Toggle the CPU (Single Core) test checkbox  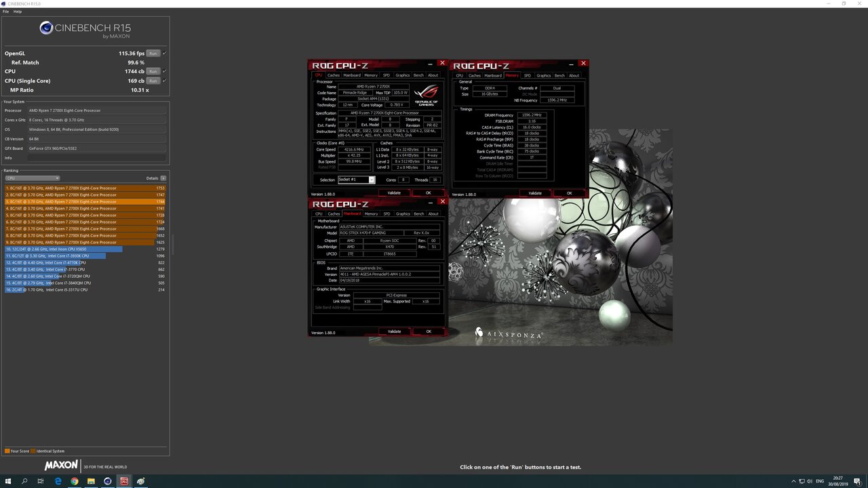coord(165,81)
